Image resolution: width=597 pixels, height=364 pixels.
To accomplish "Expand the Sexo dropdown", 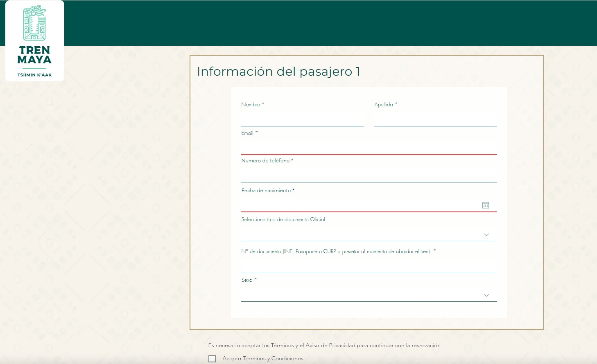I will [x=369, y=294].
